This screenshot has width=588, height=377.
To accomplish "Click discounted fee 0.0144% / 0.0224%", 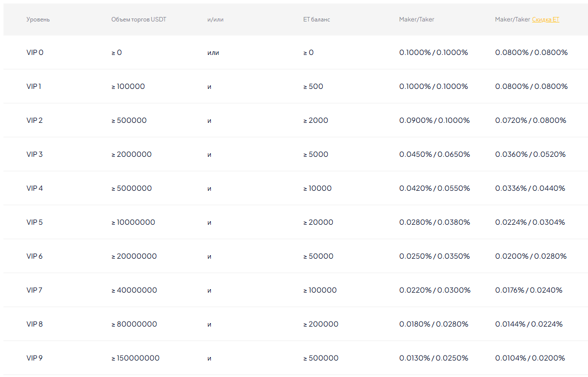I will click(x=529, y=324).
